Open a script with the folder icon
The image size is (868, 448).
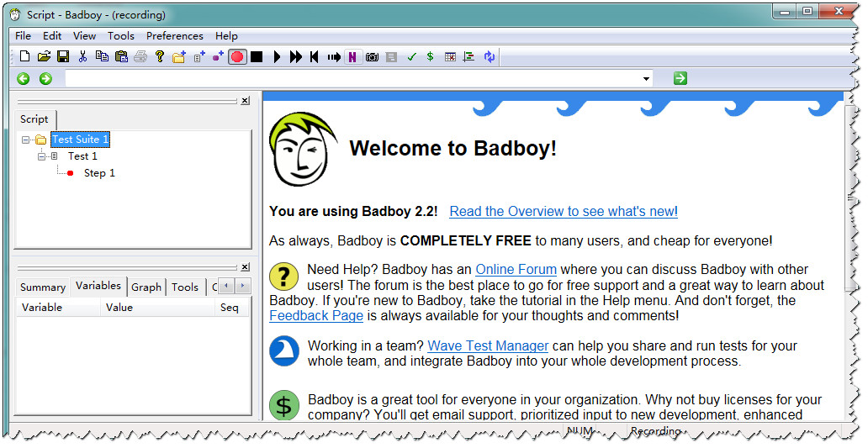point(44,56)
